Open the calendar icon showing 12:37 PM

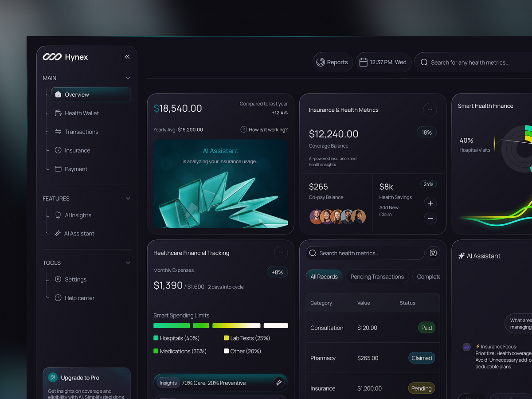point(364,62)
